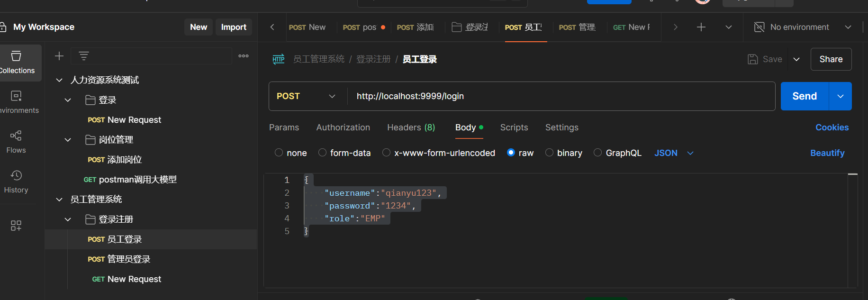Switch to the Scripts tab
Image resolution: width=868 pixels, height=300 pixels.
click(x=514, y=127)
